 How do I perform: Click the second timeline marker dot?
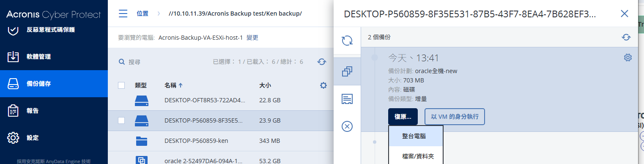point(375,142)
